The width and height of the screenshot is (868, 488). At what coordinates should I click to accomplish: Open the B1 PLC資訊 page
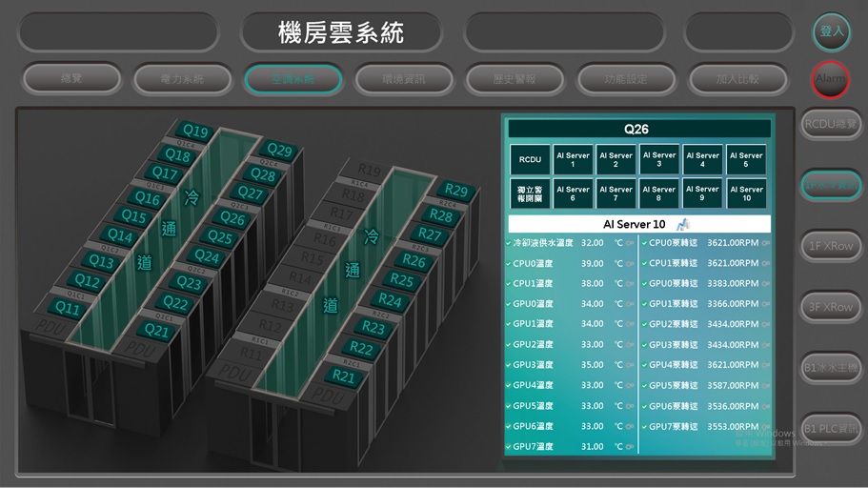click(831, 429)
